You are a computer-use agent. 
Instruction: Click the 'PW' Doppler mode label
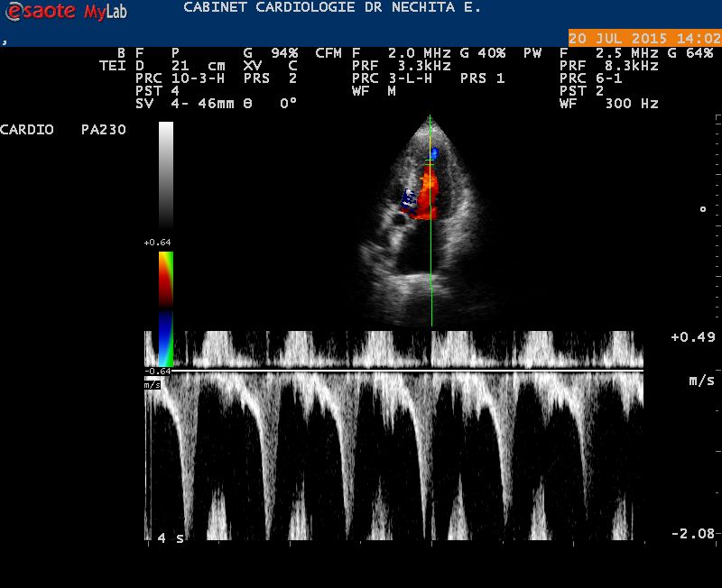(532, 53)
